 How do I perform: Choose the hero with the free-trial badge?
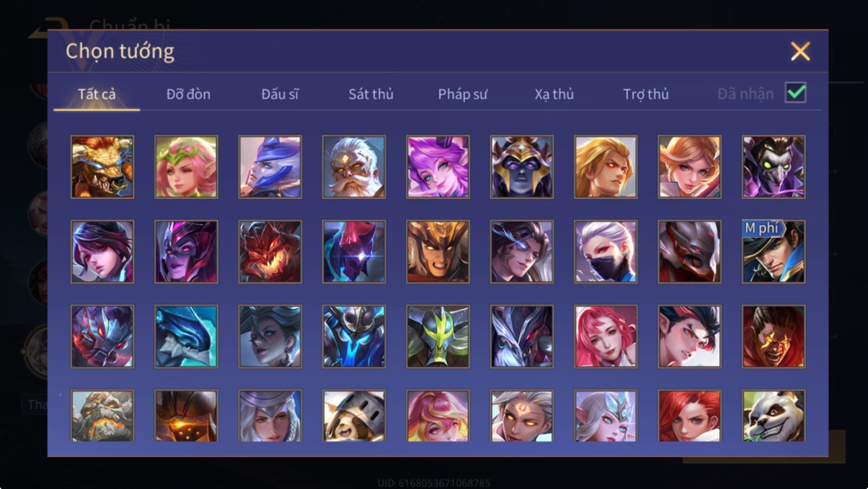click(773, 252)
